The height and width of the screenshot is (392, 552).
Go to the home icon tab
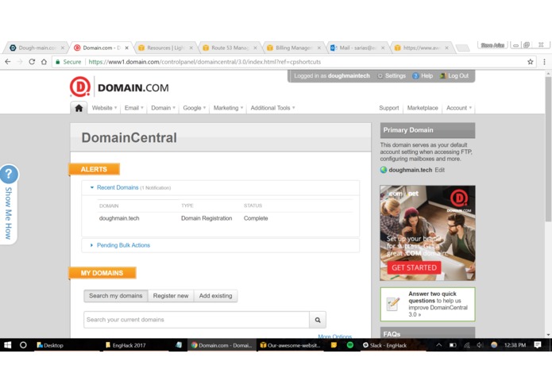(79, 108)
